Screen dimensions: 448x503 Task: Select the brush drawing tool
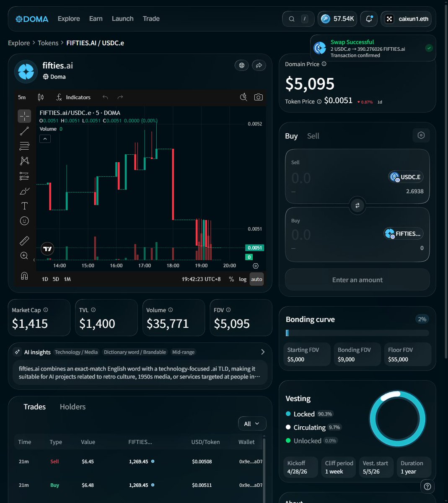point(24,191)
